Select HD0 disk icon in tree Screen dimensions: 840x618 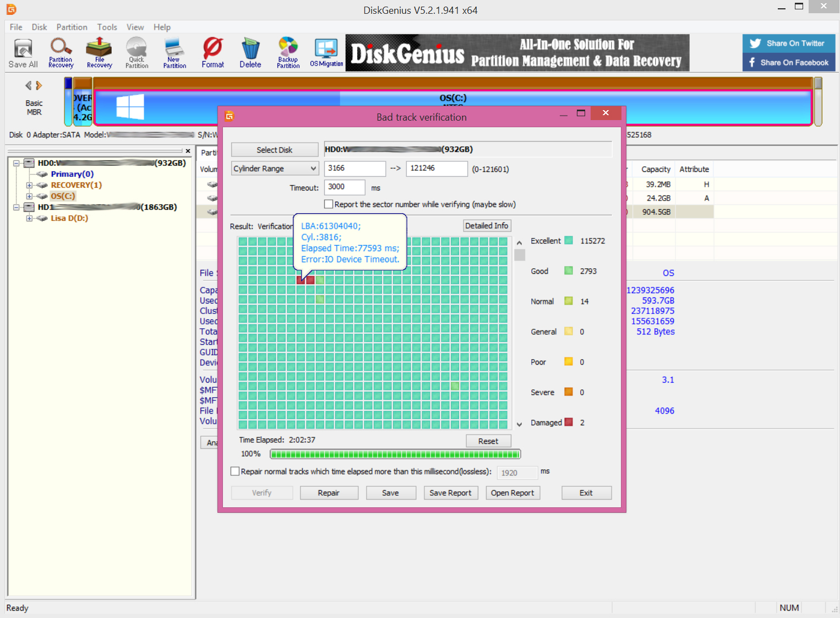29,163
